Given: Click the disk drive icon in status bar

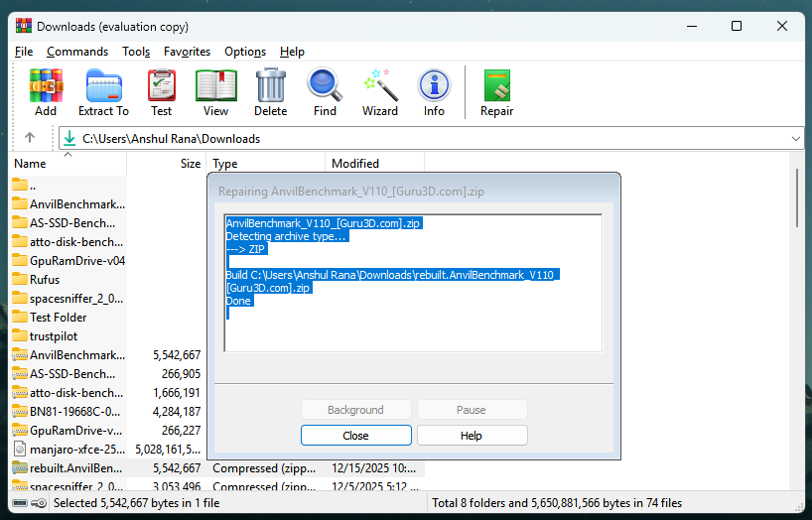Looking at the screenshot, I should click(x=20, y=503).
